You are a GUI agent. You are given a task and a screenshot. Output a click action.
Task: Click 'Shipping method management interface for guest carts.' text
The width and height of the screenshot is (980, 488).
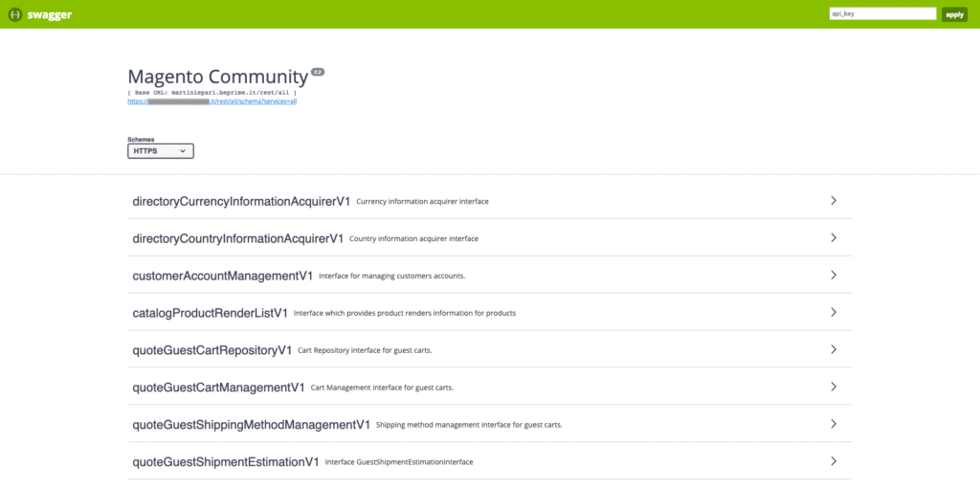pos(469,425)
